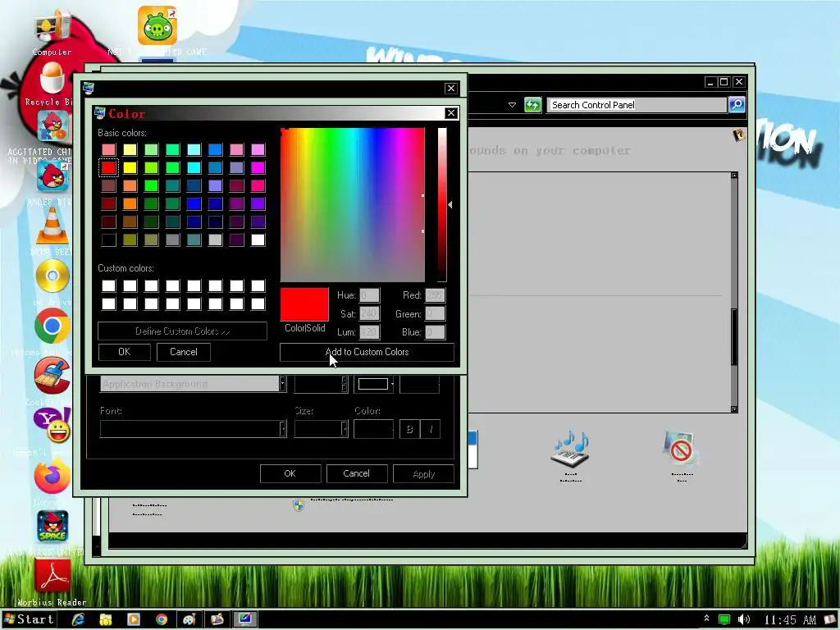Image resolution: width=840 pixels, height=630 pixels.
Task: Click the Color|Solid red preview box
Action: pos(304,304)
